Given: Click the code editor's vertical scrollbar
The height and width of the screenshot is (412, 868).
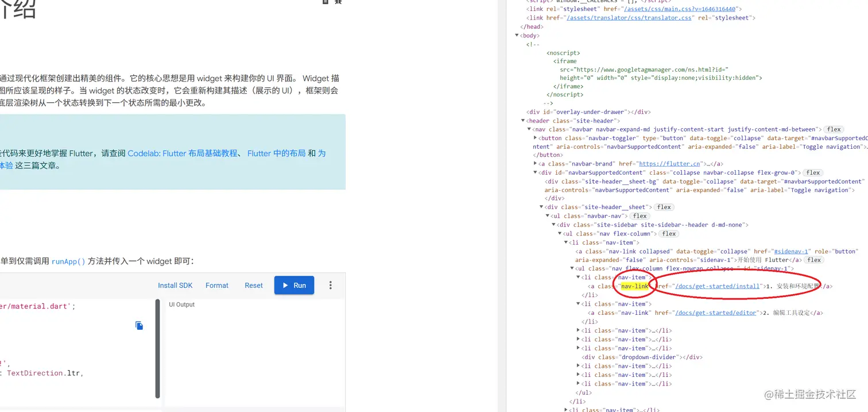Looking at the screenshot, I should pyautogui.click(x=157, y=348).
